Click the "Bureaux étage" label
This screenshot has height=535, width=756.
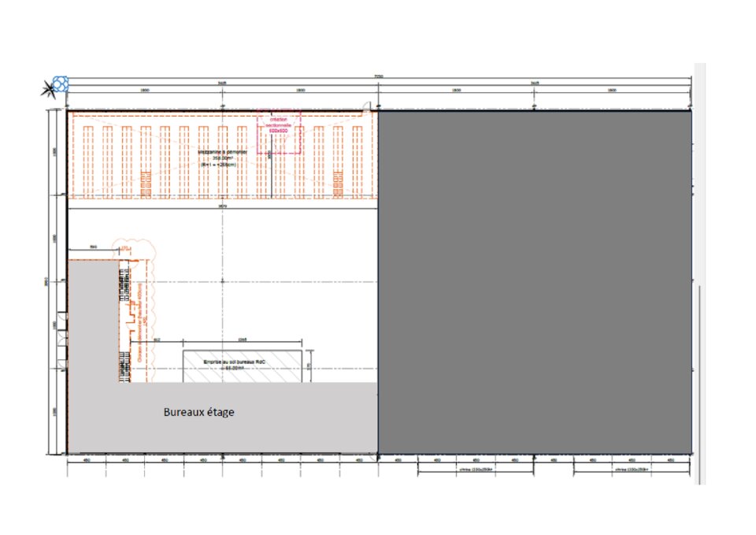[x=198, y=412]
